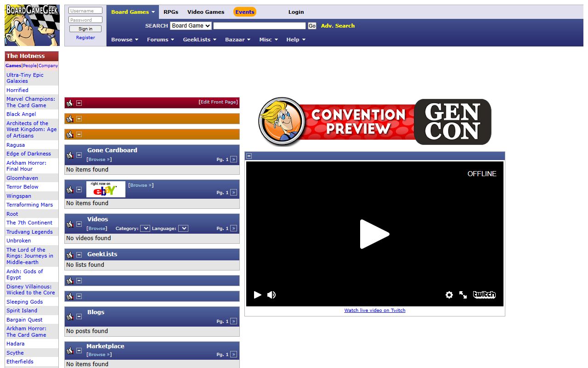The image size is (588, 368).
Task: Collapse the Blogs module
Action: pyautogui.click(x=79, y=317)
